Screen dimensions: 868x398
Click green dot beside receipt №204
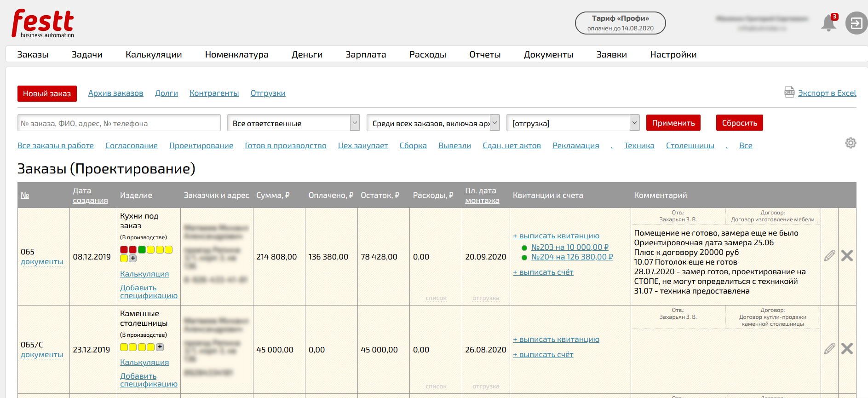[x=524, y=258]
